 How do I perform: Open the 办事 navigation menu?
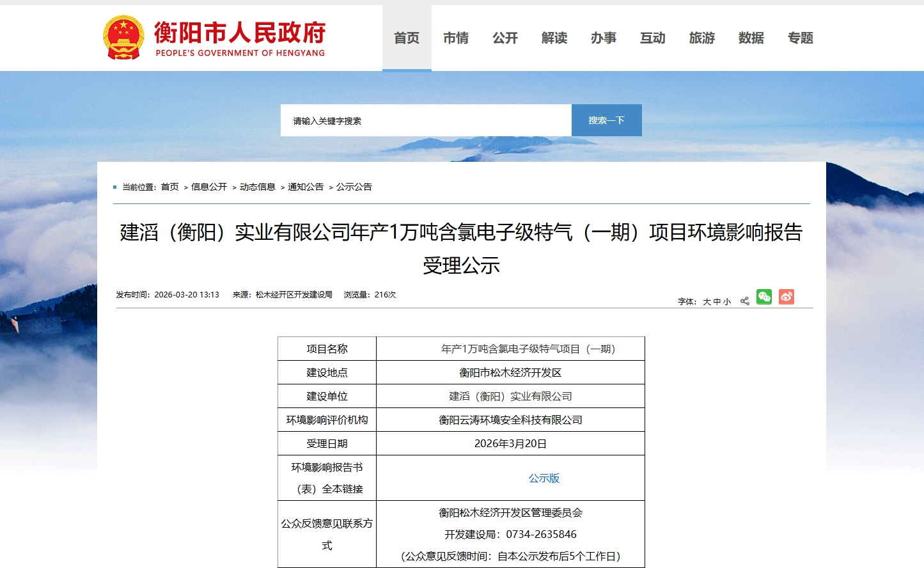click(603, 38)
